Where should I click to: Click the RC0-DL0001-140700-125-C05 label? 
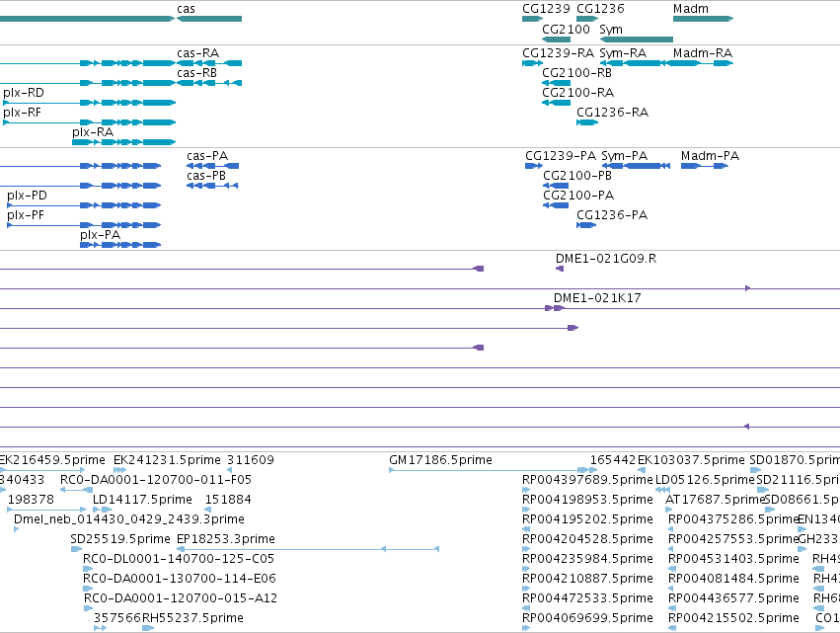pos(179,559)
